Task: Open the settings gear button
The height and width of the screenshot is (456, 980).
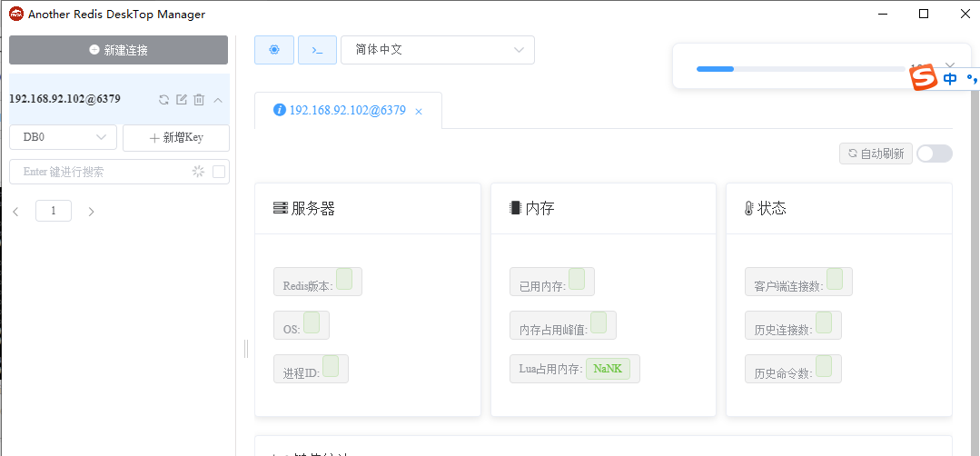Action: pyautogui.click(x=273, y=50)
